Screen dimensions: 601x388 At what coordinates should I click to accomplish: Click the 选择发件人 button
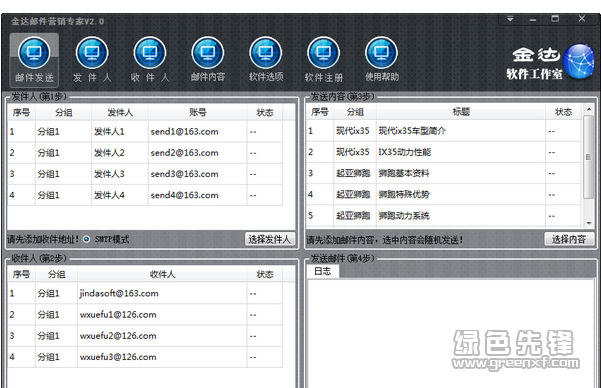(269, 239)
